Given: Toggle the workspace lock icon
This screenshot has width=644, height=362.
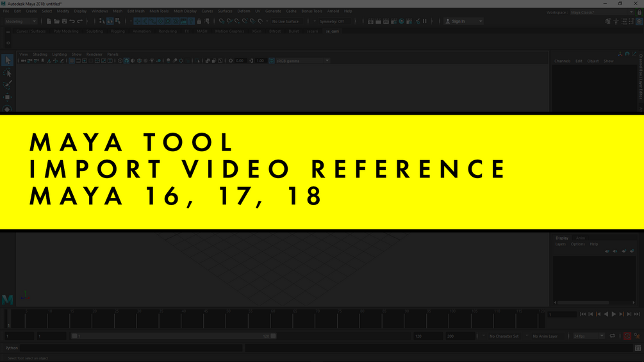Looking at the screenshot, I should pos(639,12).
